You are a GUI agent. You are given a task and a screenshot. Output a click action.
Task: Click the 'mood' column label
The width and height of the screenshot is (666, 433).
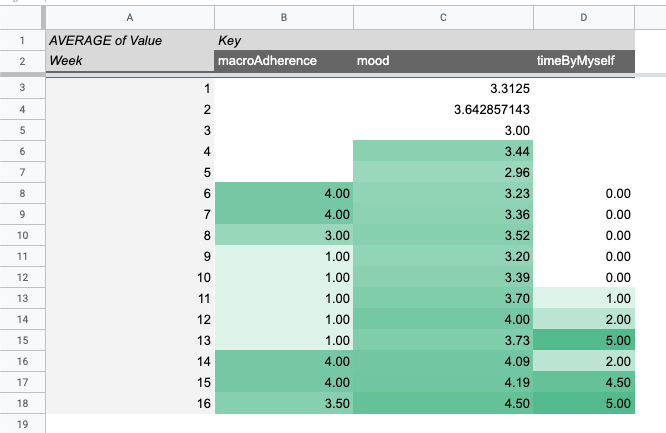coord(443,61)
